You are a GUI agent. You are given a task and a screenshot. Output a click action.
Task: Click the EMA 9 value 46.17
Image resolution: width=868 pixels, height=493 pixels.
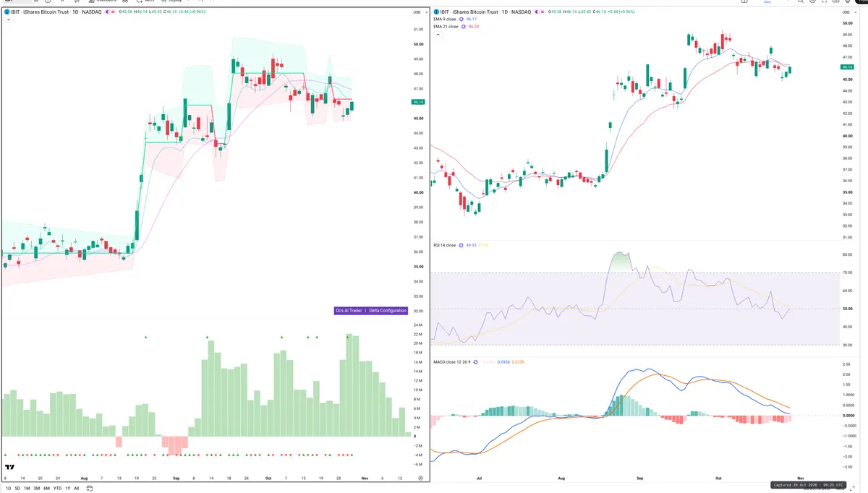coord(472,20)
